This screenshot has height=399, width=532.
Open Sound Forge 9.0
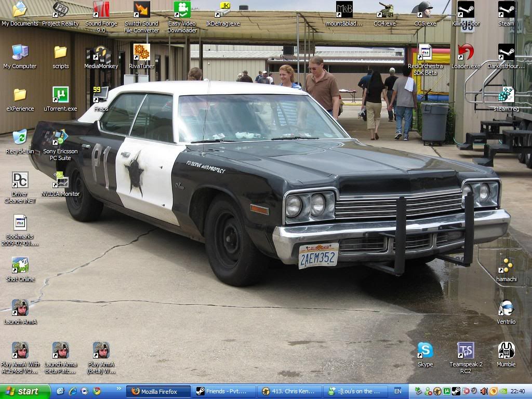101,10
